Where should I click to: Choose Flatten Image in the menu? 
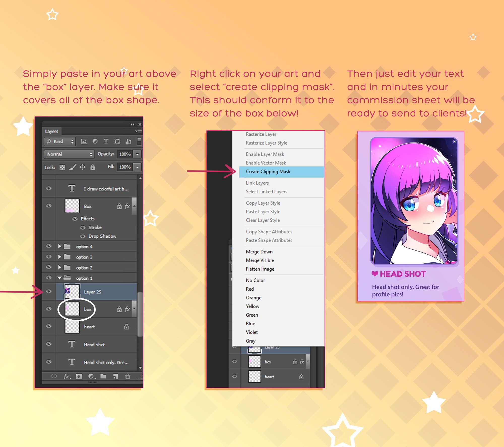260,269
